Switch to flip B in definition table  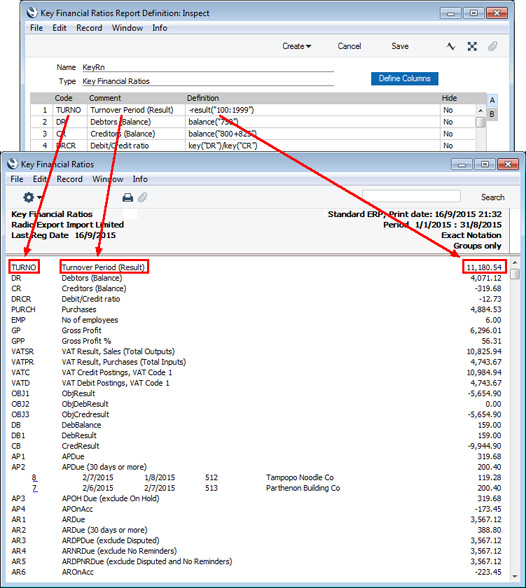(492, 114)
